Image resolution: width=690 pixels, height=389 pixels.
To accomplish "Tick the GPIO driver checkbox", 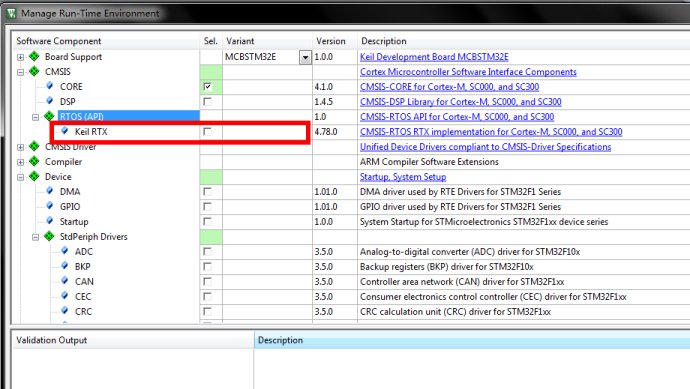I will [x=207, y=206].
